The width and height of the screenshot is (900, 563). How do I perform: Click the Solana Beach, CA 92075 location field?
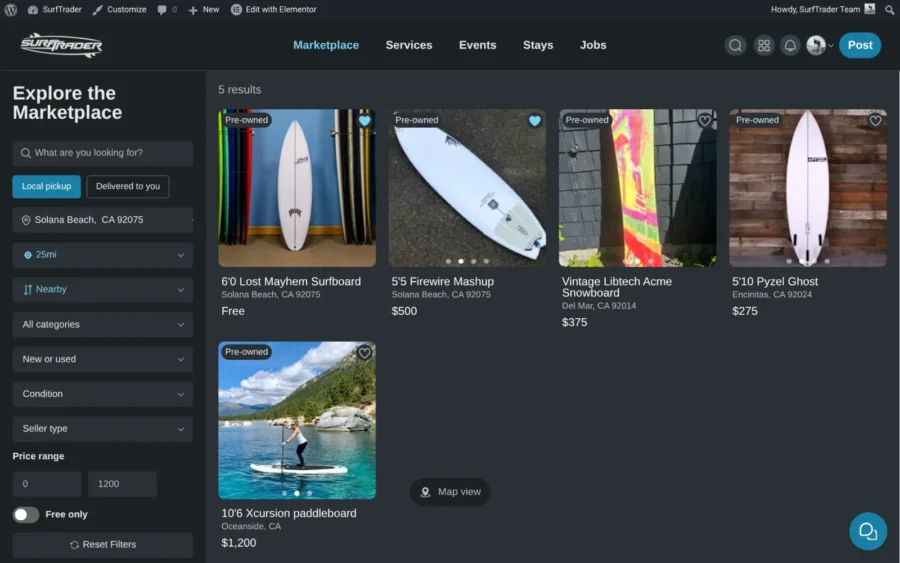[x=103, y=220]
